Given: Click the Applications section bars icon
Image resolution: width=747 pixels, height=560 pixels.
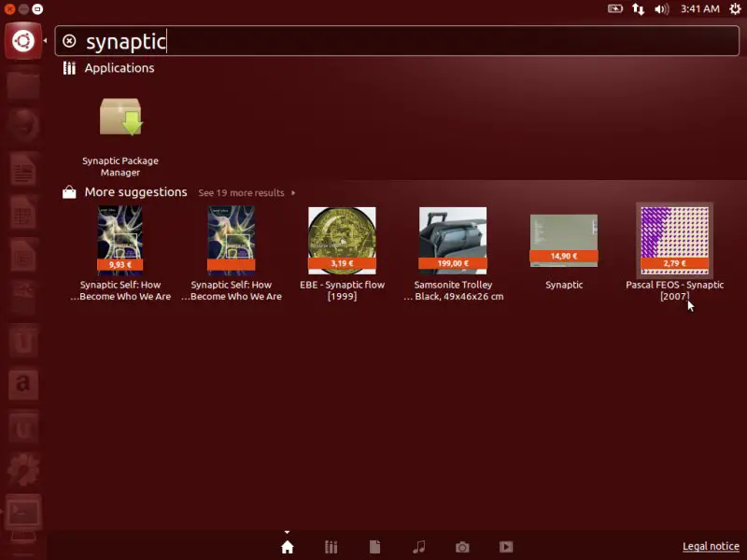Looking at the screenshot, I should click(69, 68).
